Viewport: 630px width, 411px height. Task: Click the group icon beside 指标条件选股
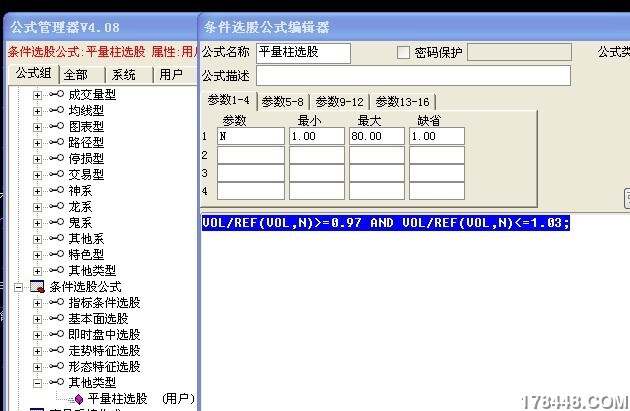point(56,302)
